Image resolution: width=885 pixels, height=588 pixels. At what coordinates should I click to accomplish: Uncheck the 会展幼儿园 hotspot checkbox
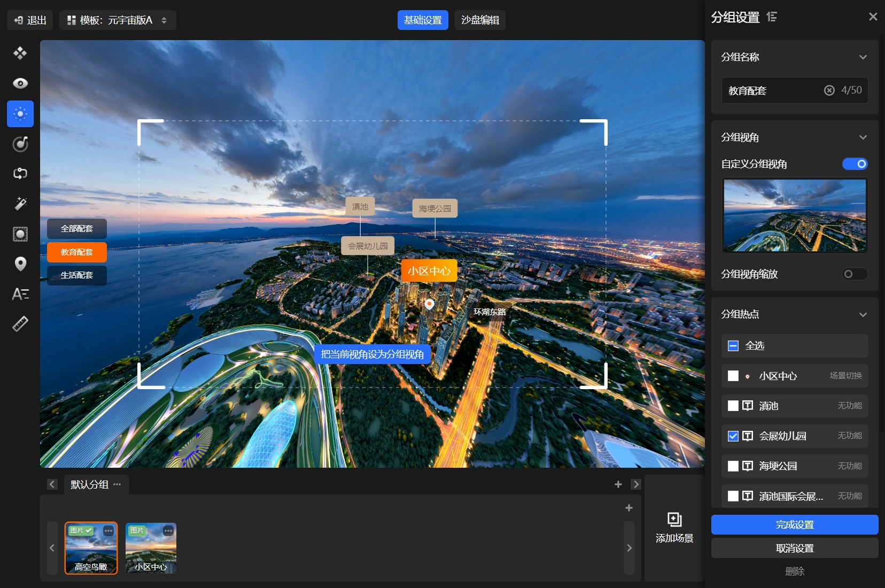[733, 436]
